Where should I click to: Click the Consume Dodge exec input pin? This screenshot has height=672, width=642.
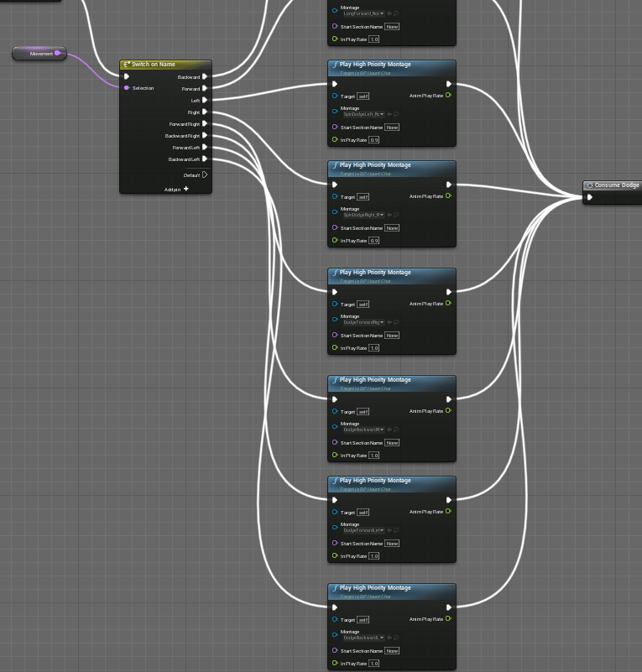point(590,198)
